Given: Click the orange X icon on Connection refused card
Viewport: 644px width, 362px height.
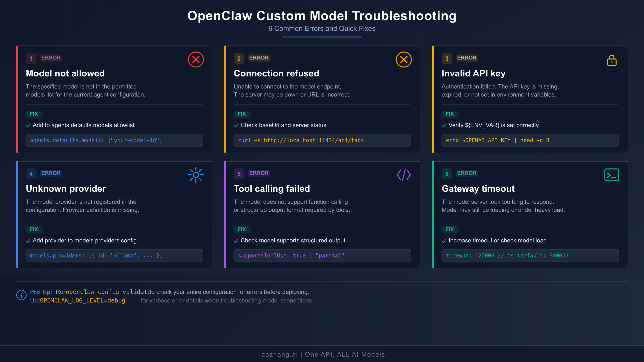Looking at the screenshot, I should click(x=404, y=59).
